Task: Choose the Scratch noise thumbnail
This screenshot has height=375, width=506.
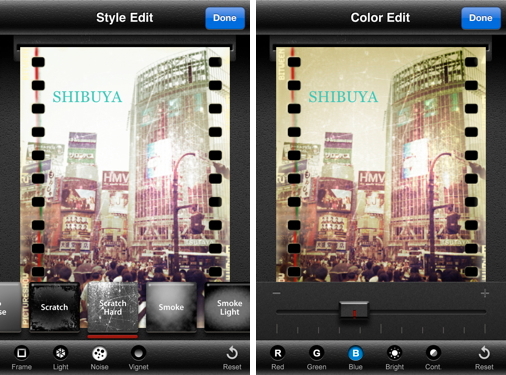Action: click(54, 307)
